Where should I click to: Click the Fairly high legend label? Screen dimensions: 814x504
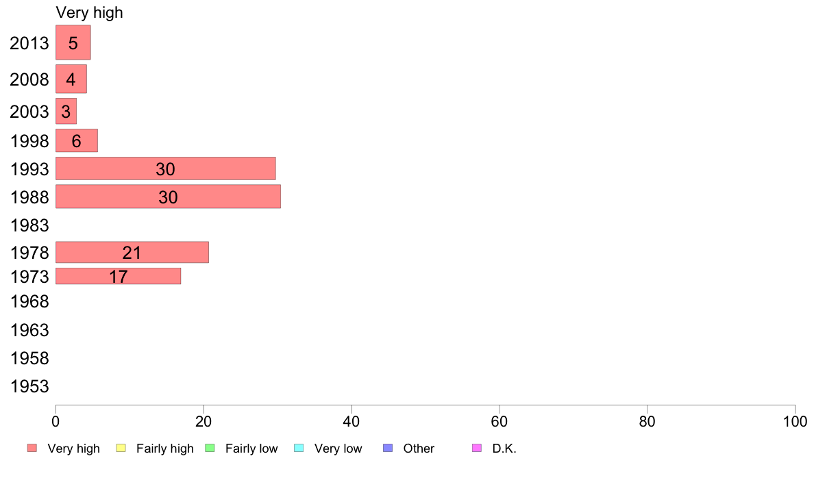[165, 449]
